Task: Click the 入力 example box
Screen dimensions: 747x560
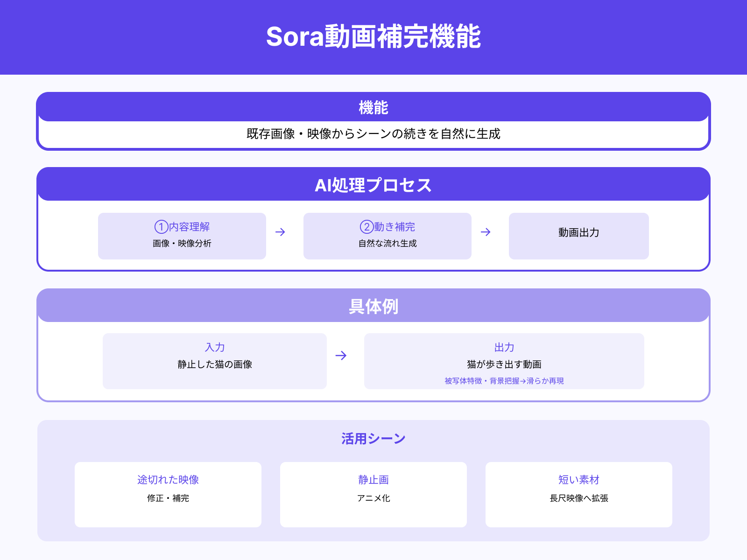Action: pyautogui.click(x=214, y=360)
